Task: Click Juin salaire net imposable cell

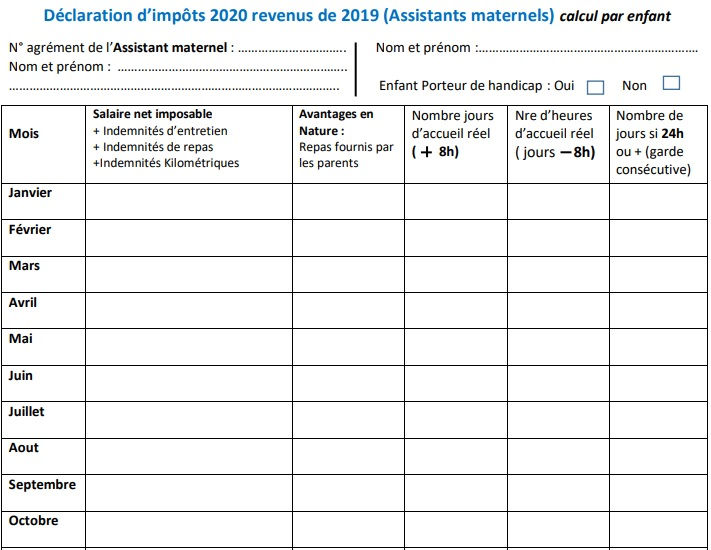Action: point(189,383)
